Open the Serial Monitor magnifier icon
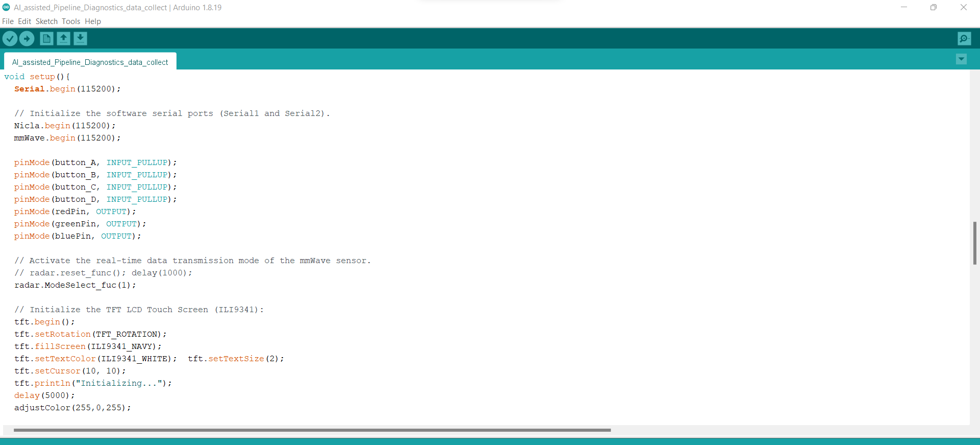 click(964, 38)
